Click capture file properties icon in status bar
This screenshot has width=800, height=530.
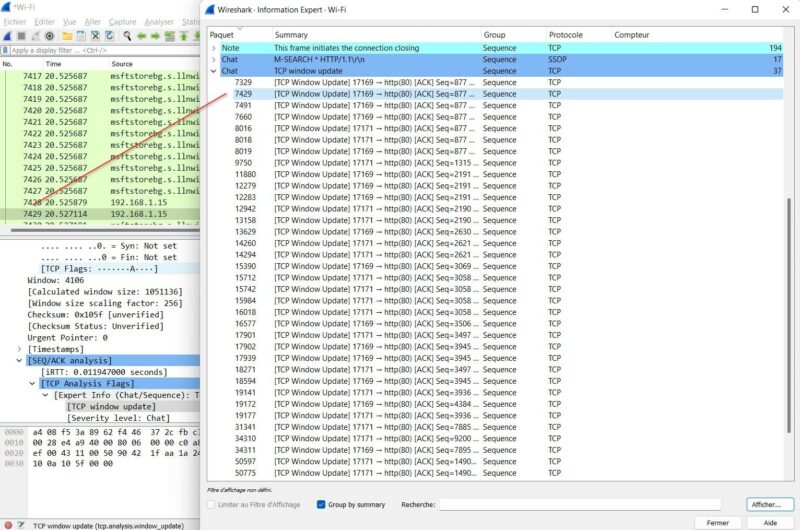21,525
